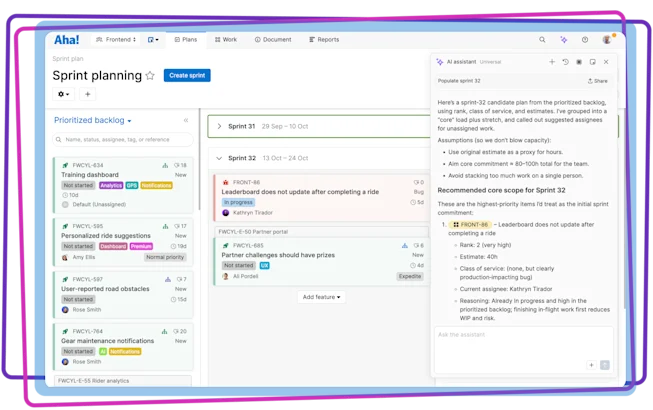Click the rocket feature icon on FWCYL-634
The width and height of the screenshot is (653, 410).
click(x=65, y=165)
